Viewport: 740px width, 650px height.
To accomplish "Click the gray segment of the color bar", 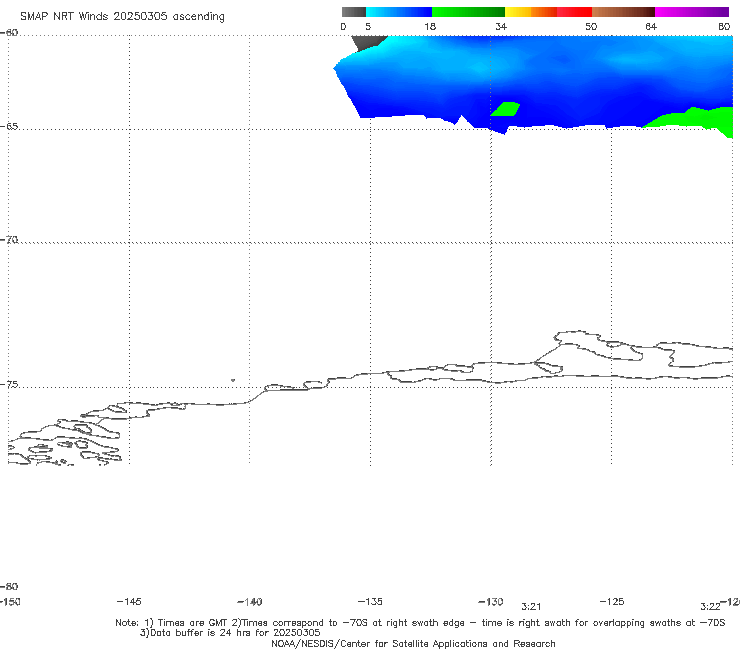I will [353, 12].
